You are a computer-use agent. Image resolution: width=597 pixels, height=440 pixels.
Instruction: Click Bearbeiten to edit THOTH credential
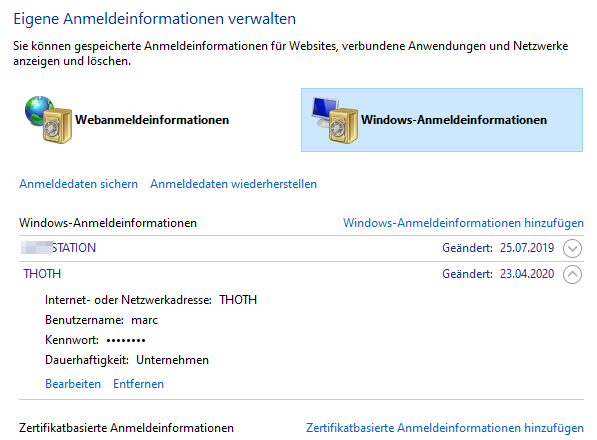[x=73, y=384]
